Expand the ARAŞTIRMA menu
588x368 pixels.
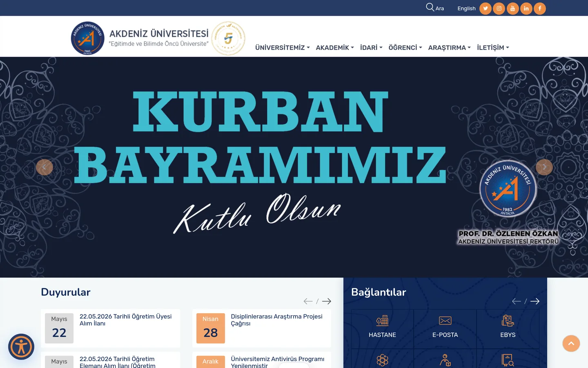click(x=449, y=47)
